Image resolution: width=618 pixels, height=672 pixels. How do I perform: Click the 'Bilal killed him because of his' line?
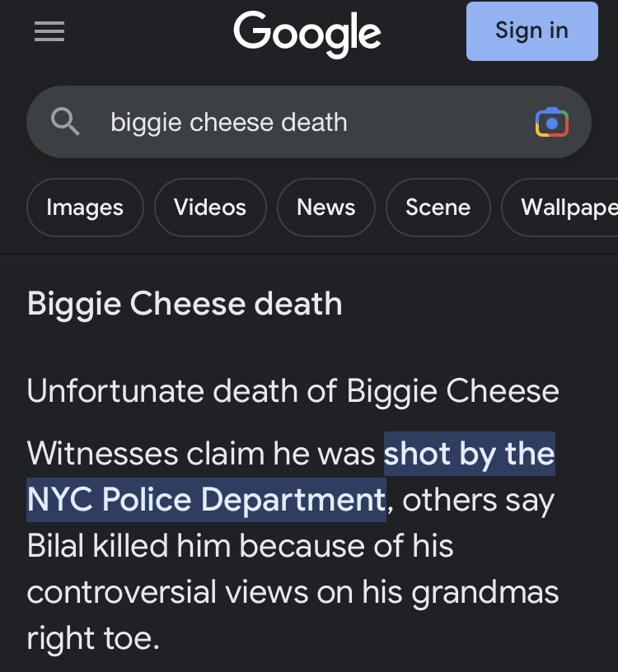(240, 545)
